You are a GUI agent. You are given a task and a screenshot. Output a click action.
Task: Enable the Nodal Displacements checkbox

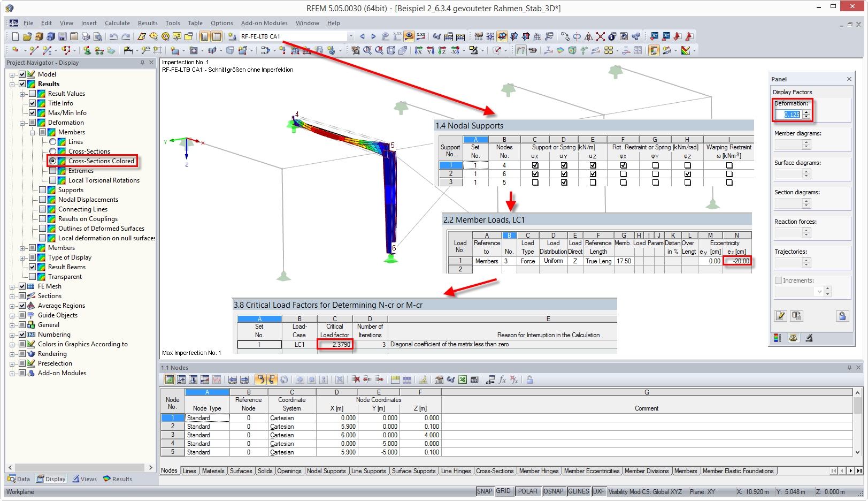[x=43, y=200]
